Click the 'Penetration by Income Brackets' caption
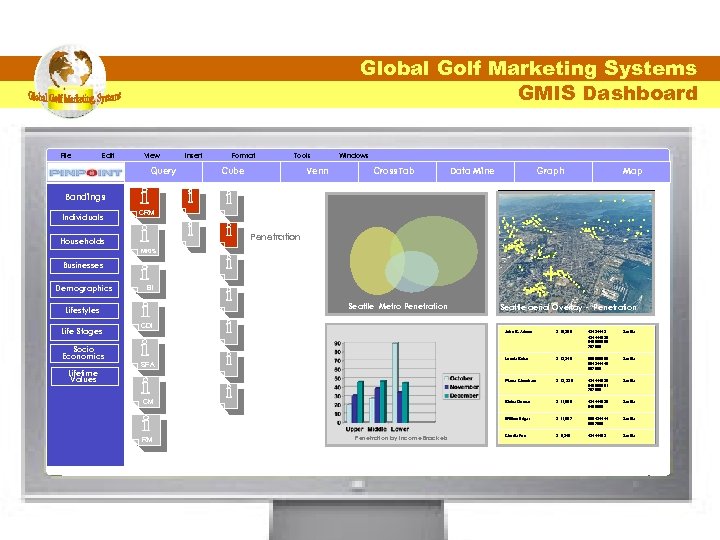720x540 pixels. point(400,438)
